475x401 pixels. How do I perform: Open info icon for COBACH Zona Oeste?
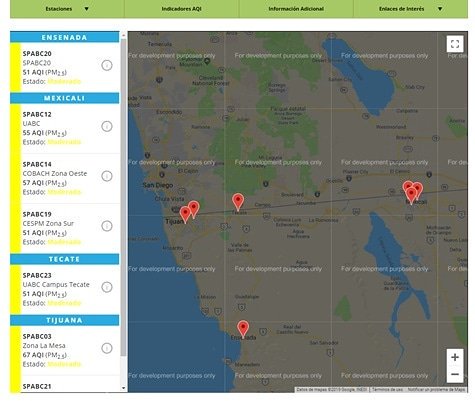coord(107,176)
